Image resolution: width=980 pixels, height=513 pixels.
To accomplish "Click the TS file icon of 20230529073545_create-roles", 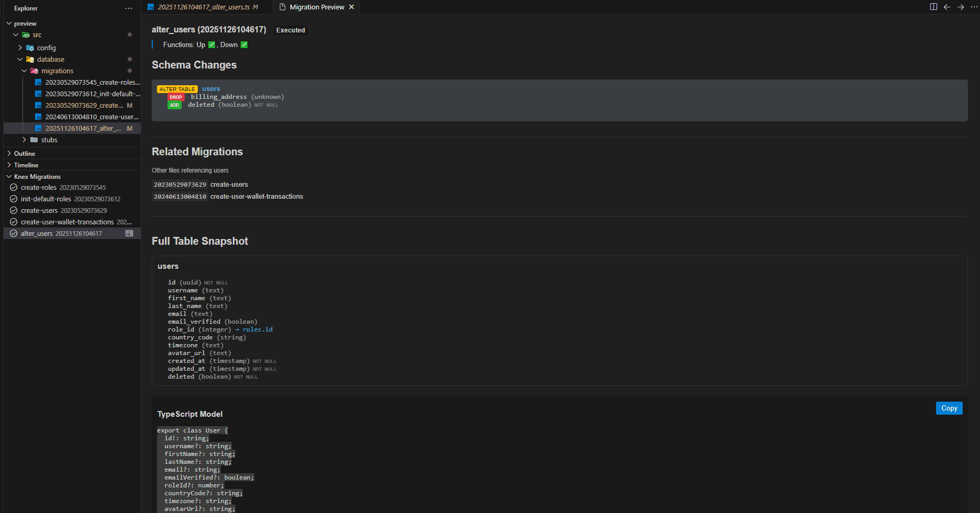I will (x=38, y=83).
